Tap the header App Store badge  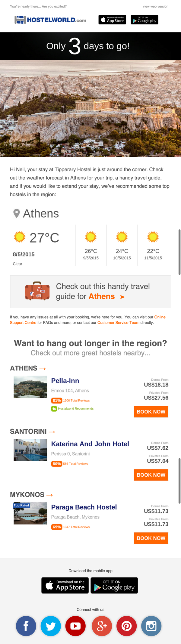tap(112, 20)
